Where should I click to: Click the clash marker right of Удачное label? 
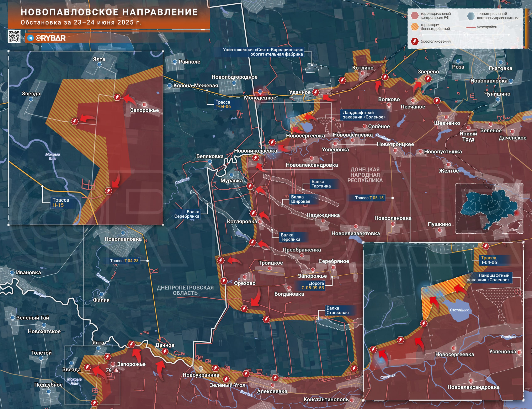coord(316,92)
